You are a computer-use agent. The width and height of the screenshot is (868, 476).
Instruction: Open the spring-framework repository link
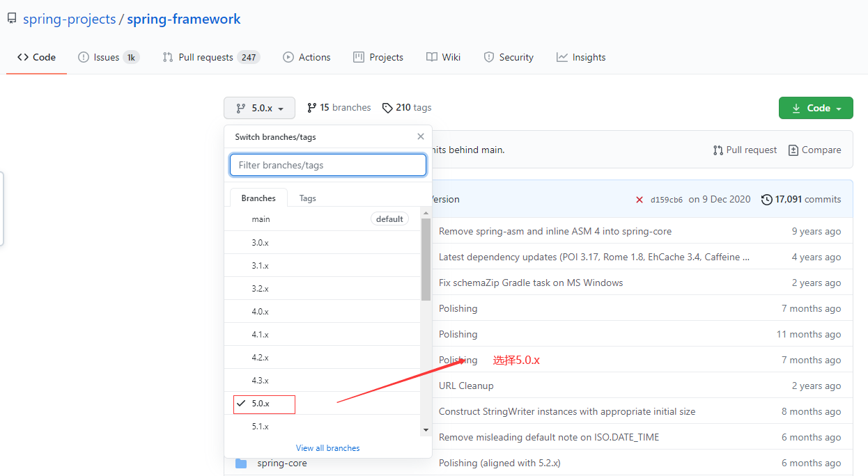(184, 19)
